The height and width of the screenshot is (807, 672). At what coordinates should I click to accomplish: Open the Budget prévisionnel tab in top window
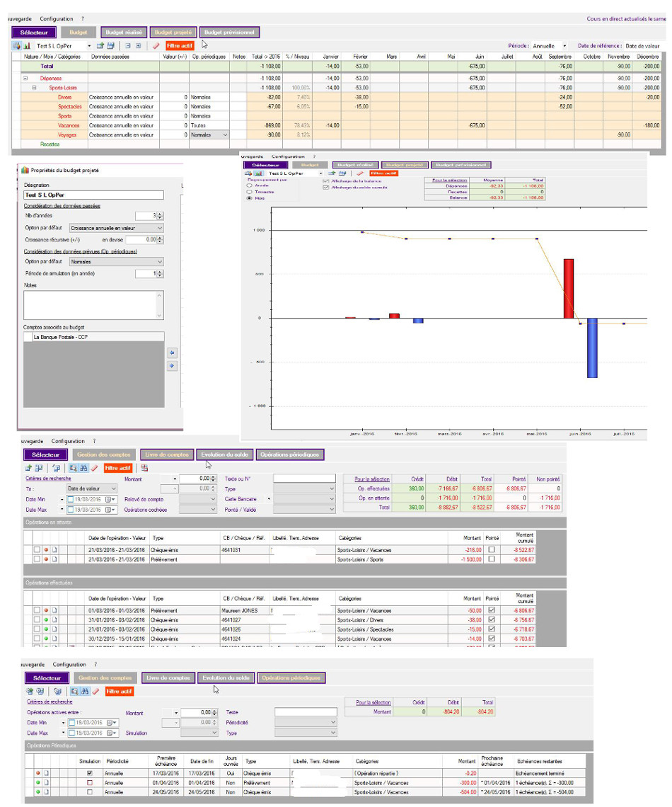[x=230, y=32]
